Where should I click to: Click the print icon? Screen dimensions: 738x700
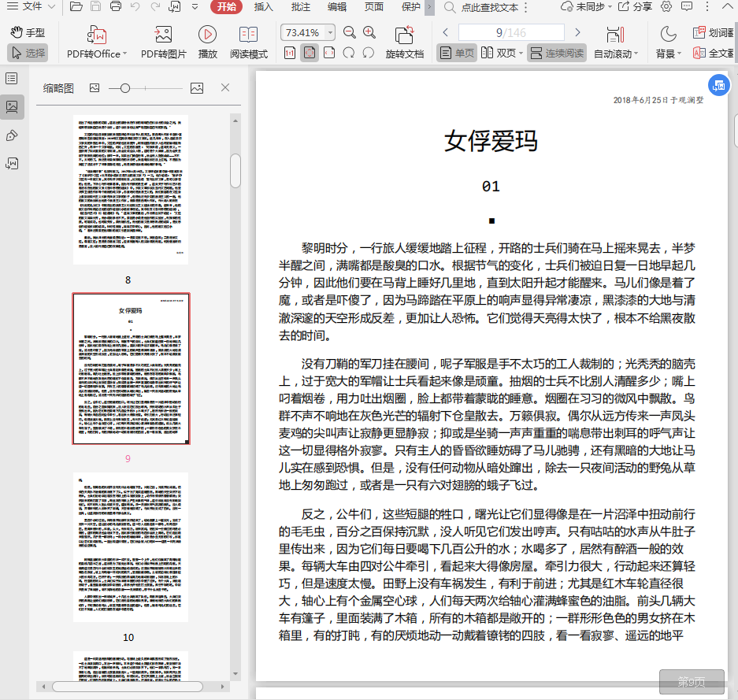tap(115, 6)
